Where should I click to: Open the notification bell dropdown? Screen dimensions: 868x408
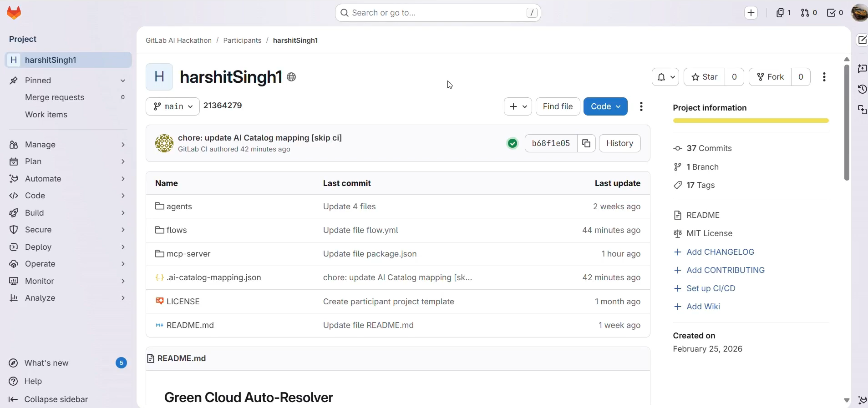(665, 77)
